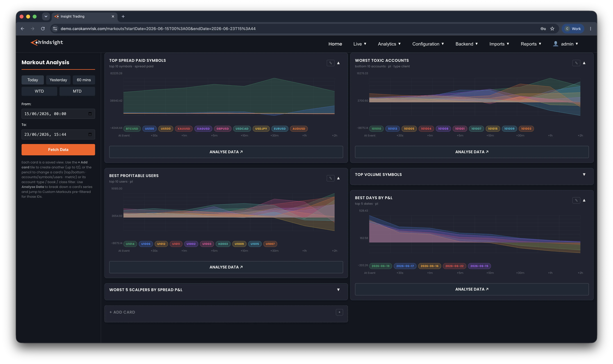Collapse the Best Days by P&L card
This screenshot has width=613, height=364.
click(584, 200)
